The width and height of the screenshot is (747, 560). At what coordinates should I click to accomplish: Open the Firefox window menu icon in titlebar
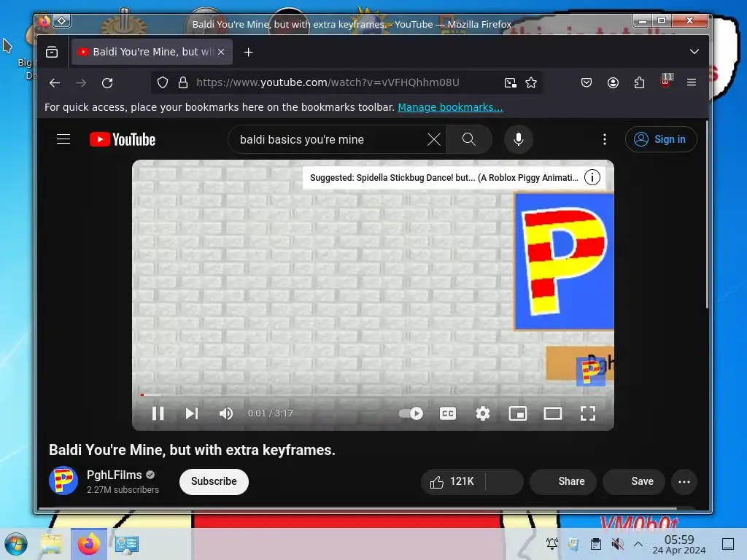click(44, 21)
